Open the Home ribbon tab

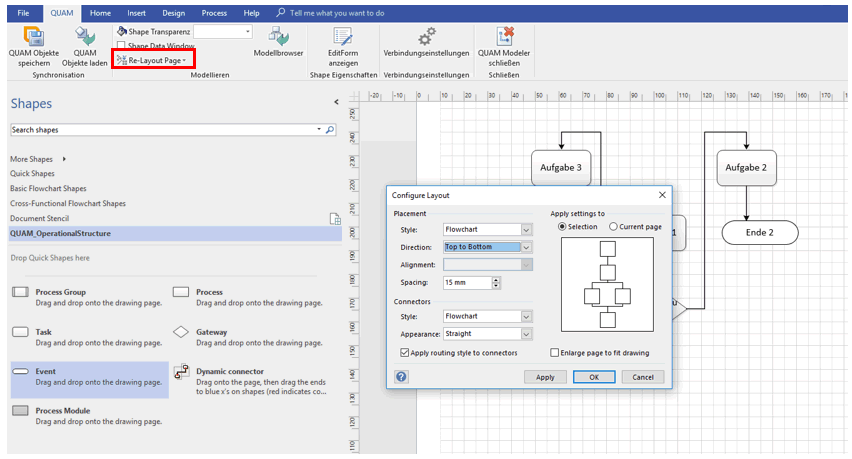point(100,13)
